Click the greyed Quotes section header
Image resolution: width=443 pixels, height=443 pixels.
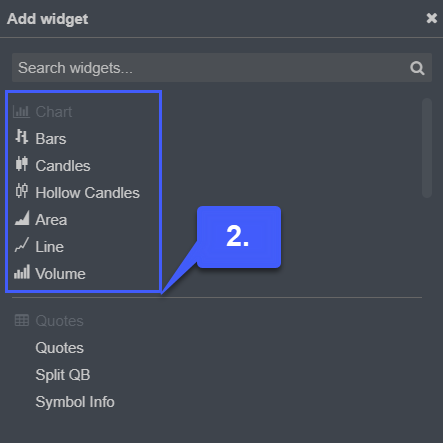point(59,321)
